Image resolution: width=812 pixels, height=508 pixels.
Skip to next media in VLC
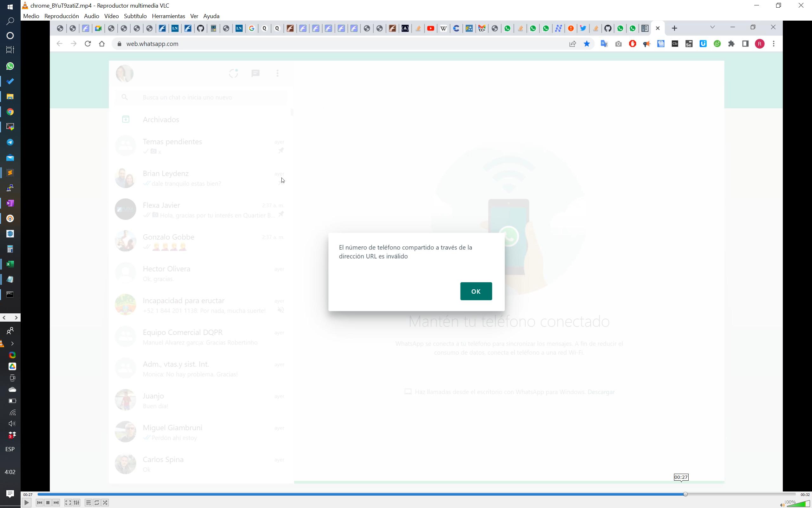[x=56, y=503]
